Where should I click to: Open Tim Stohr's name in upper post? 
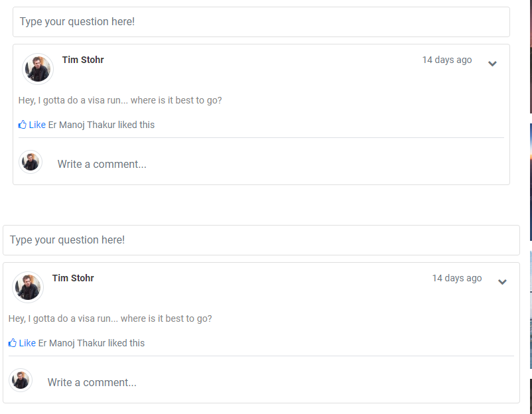click(x=83, y=60)
